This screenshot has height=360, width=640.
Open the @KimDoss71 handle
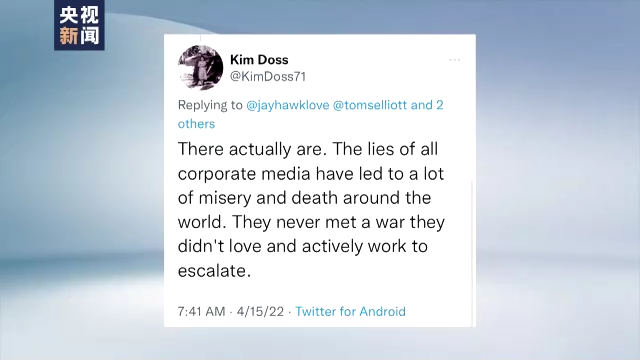point(268,76)
